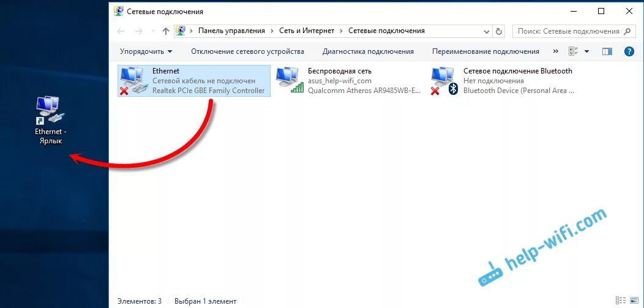Click Панель управления in the breadcrumb
644x308 pixels.
click(231, 31)
